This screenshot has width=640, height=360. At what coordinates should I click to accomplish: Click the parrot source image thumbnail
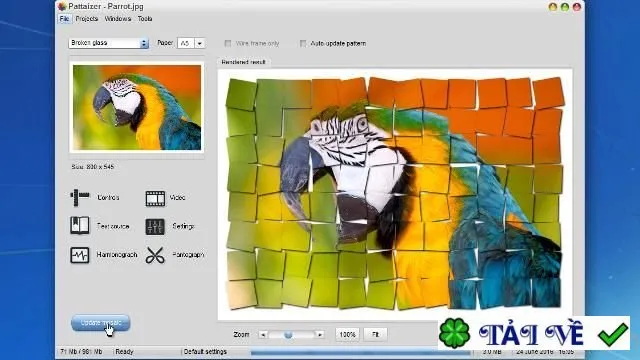tap(137, 107)
